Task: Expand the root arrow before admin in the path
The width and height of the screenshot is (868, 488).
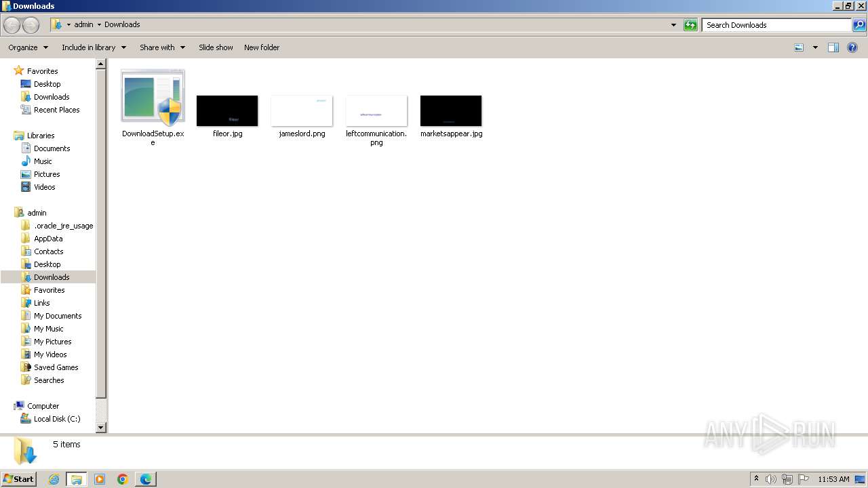Action: pyautogui.click(x=68, y=25)
